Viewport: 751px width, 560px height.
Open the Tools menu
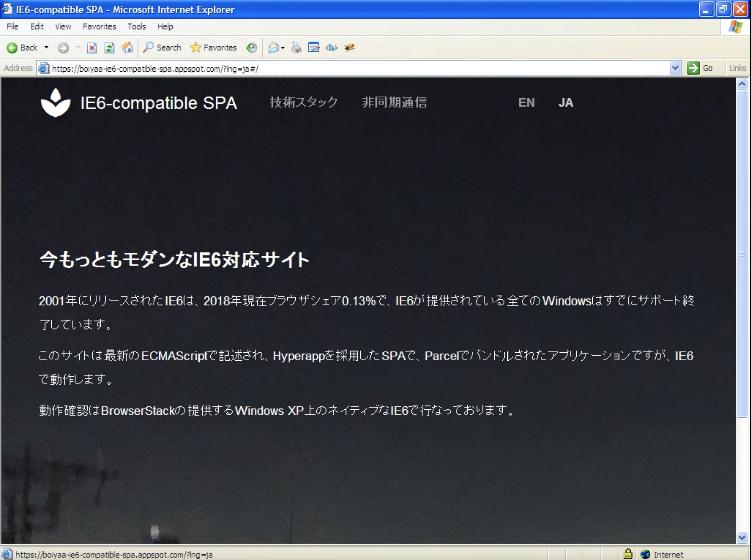coord(137,27)
